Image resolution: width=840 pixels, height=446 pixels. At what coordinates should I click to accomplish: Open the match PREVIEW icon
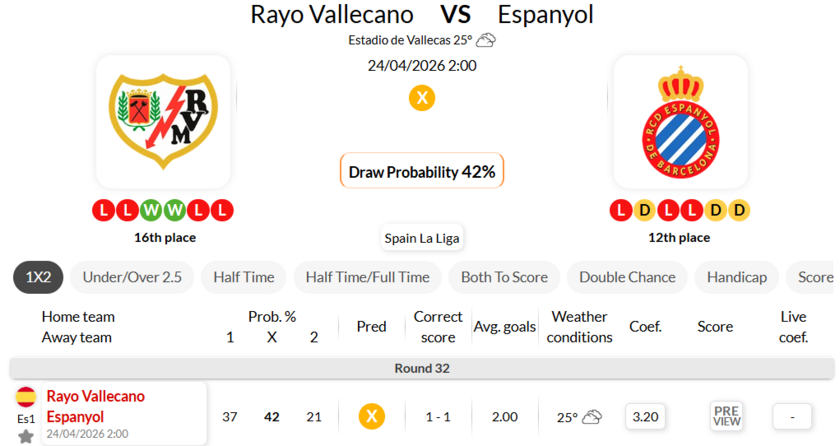click(727, 415)
